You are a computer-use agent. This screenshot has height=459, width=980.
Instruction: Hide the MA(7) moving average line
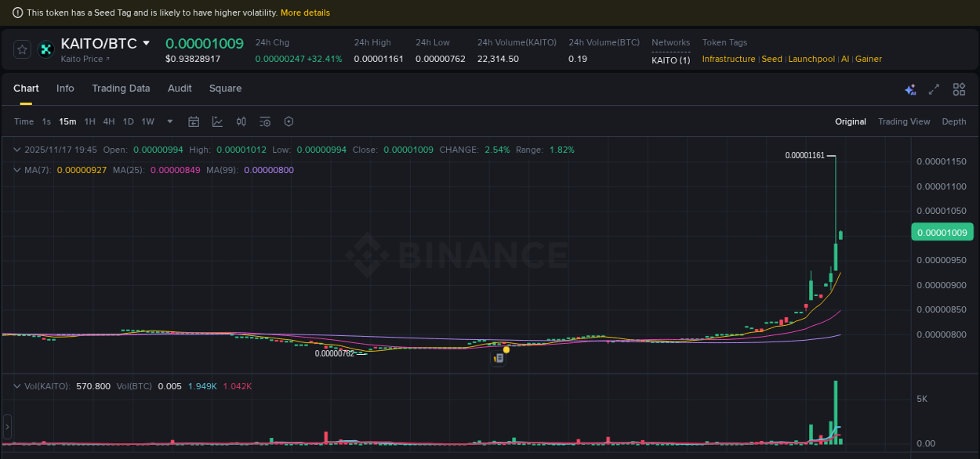click(82, 169)
